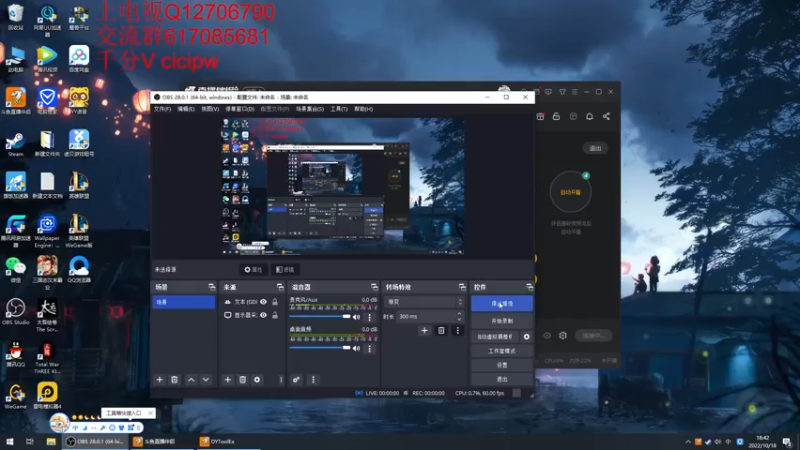This screenshot has width=800, height=450.
Task: Delete the selected scene with the trash icon
Action: click(x=174, y=380)
